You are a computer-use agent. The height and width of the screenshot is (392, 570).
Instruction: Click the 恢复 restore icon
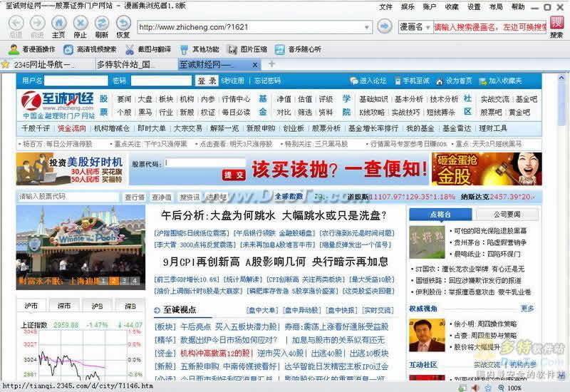(123, 25)
